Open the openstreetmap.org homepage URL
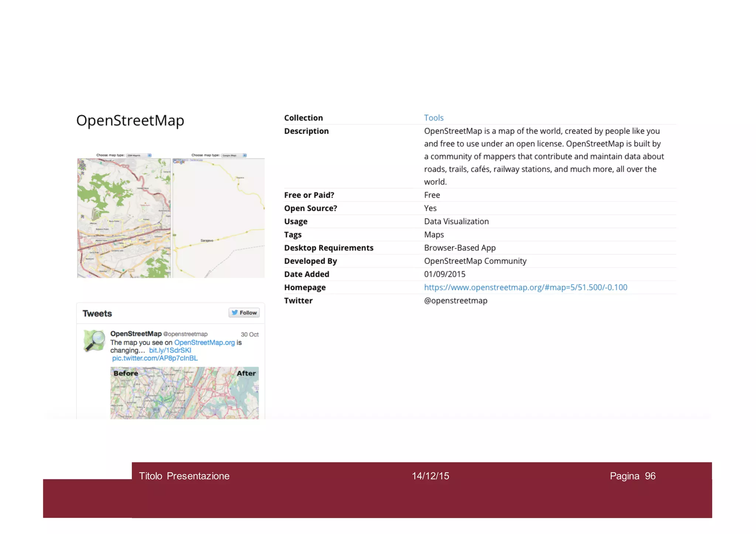This screenshot has height=534, width=756. 525,287
